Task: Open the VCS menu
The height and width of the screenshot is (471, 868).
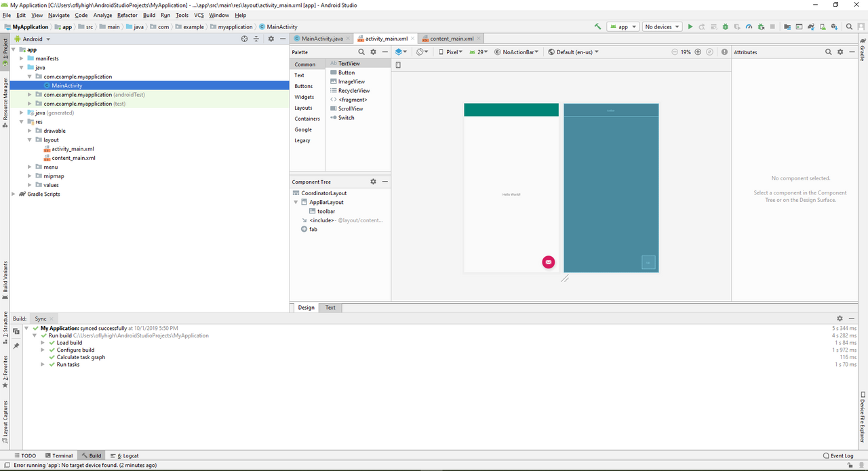Action: (x=199, y=15)
